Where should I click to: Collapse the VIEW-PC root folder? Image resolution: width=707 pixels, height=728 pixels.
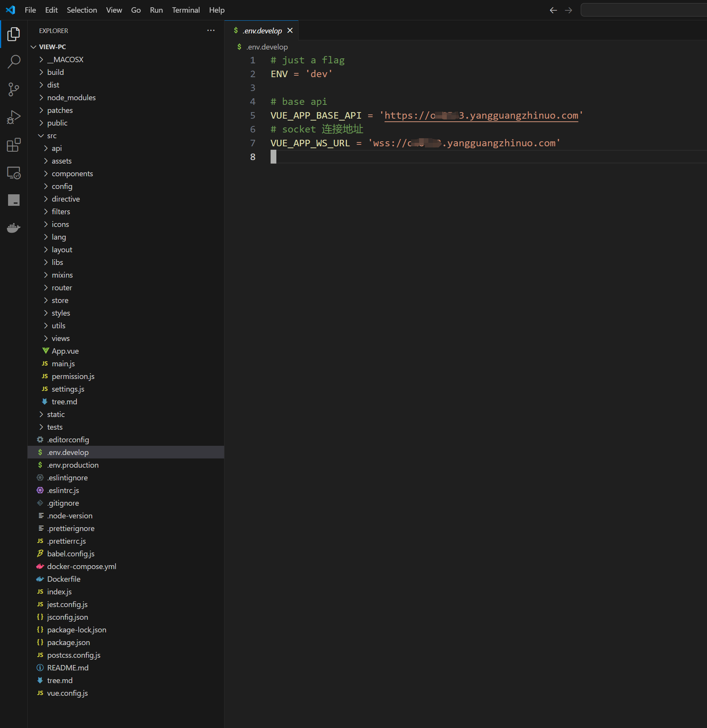(34, 47)
